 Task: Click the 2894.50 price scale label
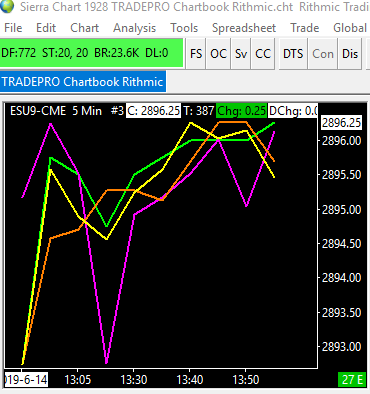(x=341, y=244)
